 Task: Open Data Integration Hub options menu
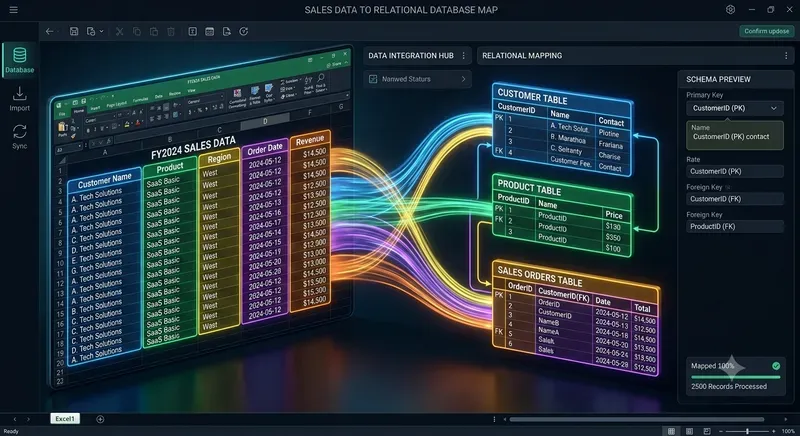pyautogui.click(x=463, y=56)
